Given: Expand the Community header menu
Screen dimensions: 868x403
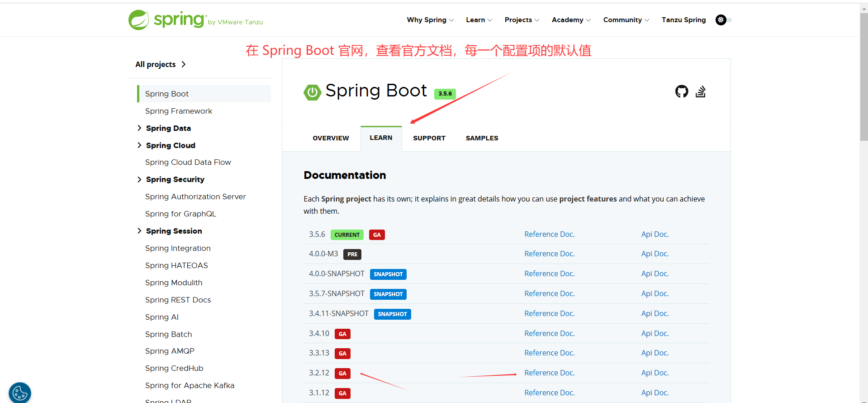Looking at the screenshot, I should click(626, 20).
